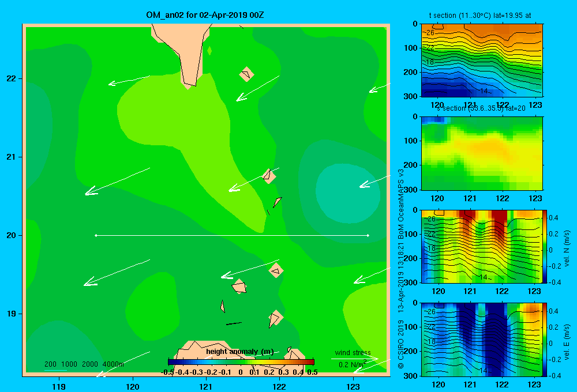Click the "height anomaly (m)" legend label
Screen dimensions: 577x392
pos(240,352)
